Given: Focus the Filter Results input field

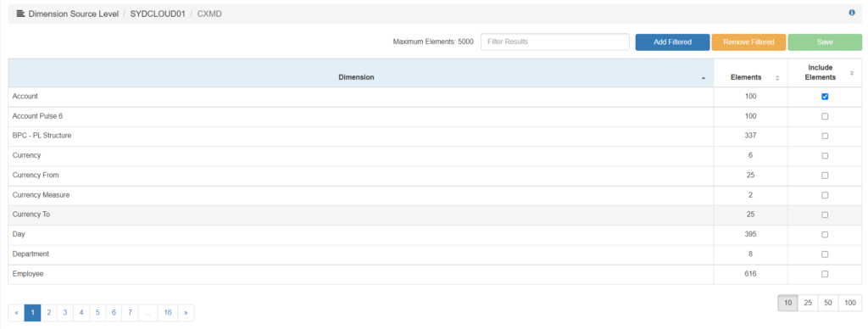Looking at the screenshot, I should (x=555, y=42).
